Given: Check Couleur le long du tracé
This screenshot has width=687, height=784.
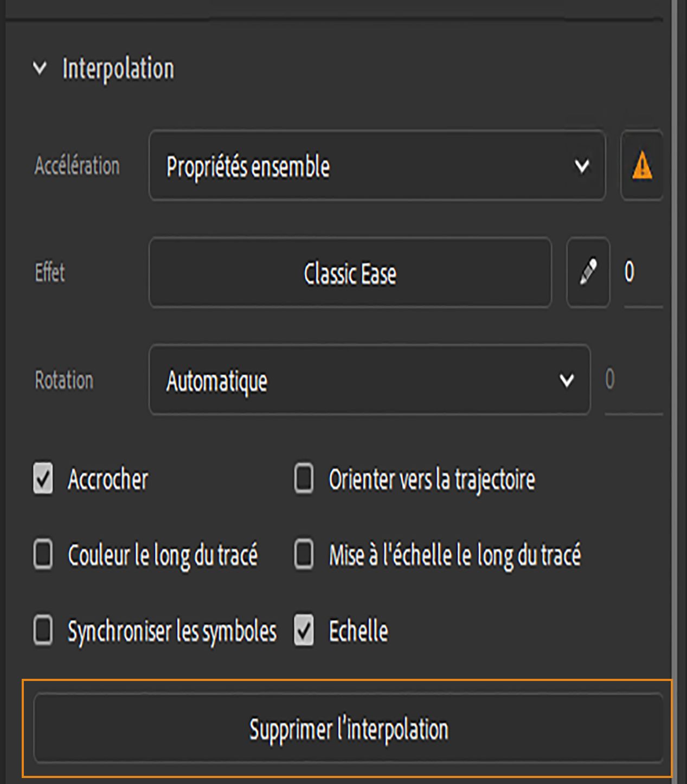Looking at the screenshot, I should click(43, 554).
